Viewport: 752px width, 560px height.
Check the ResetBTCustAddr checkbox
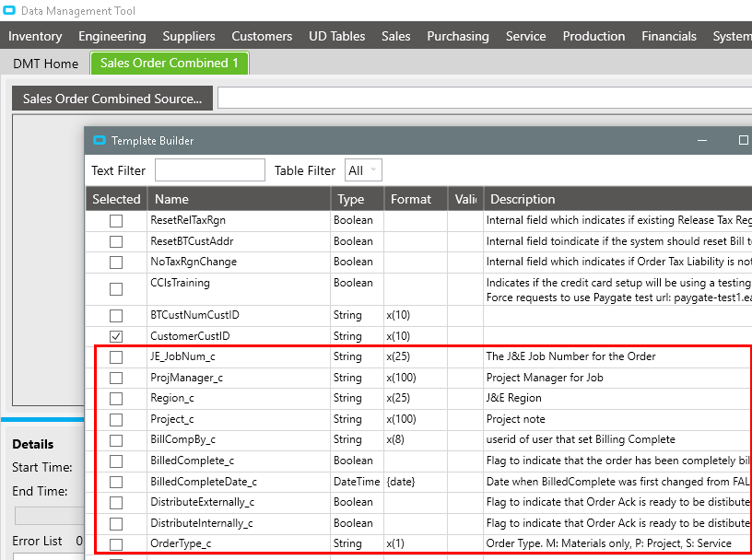tap(116, 241)
